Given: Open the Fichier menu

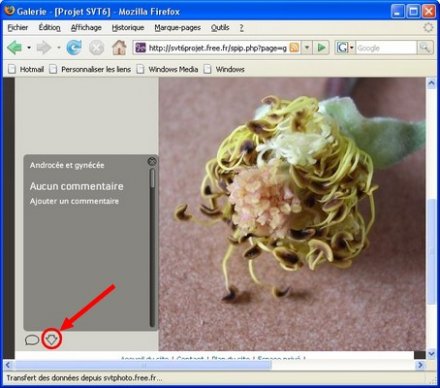Looking at the screenshot, I should 18,28.
